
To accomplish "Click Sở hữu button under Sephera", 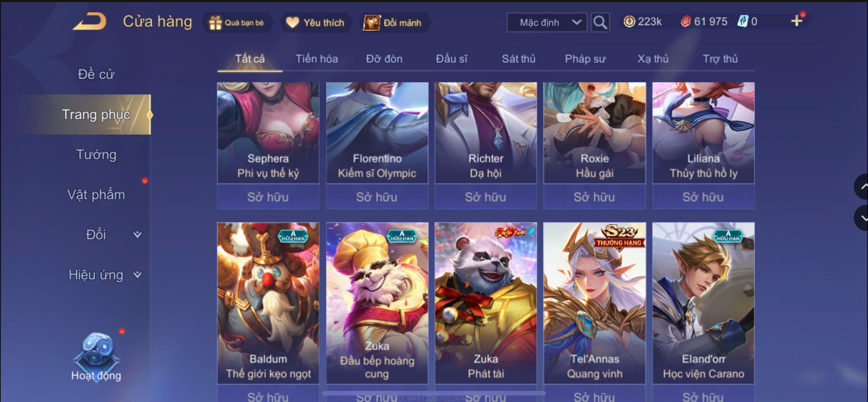I will [x=268, y=197].
